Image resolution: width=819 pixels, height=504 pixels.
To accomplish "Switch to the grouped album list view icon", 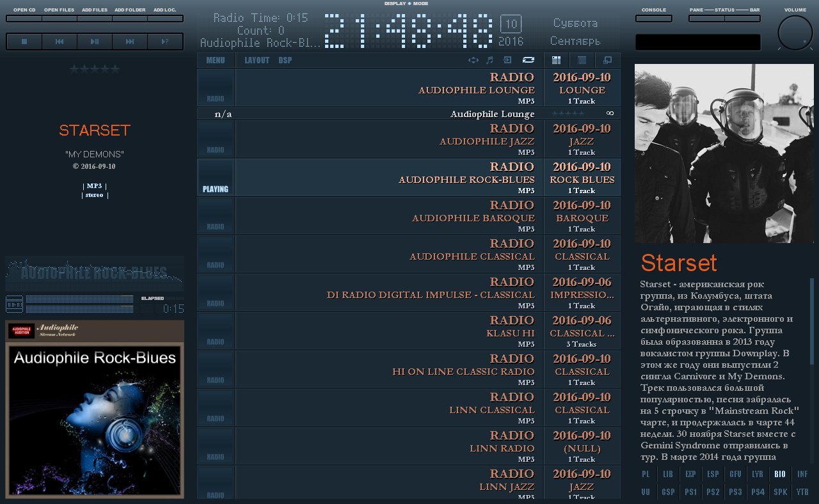I will point(556,60).
